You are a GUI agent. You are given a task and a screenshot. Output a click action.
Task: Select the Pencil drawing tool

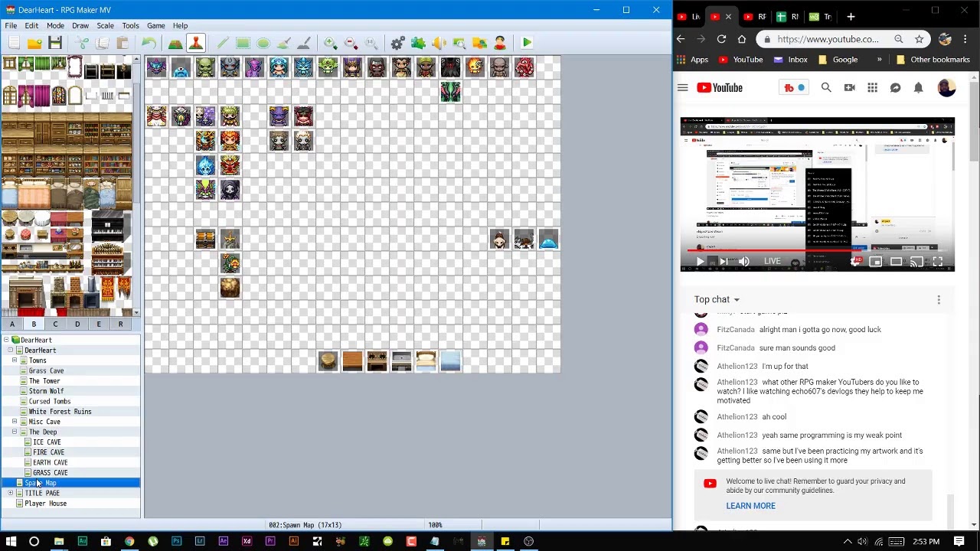pyautogui.click(x=223, y=43)
